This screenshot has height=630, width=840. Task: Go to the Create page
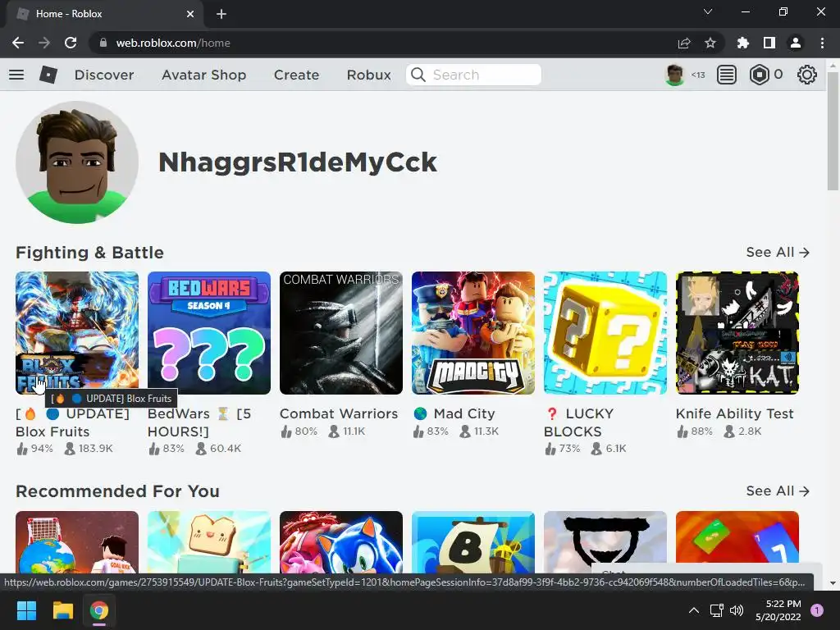point(296,75)
